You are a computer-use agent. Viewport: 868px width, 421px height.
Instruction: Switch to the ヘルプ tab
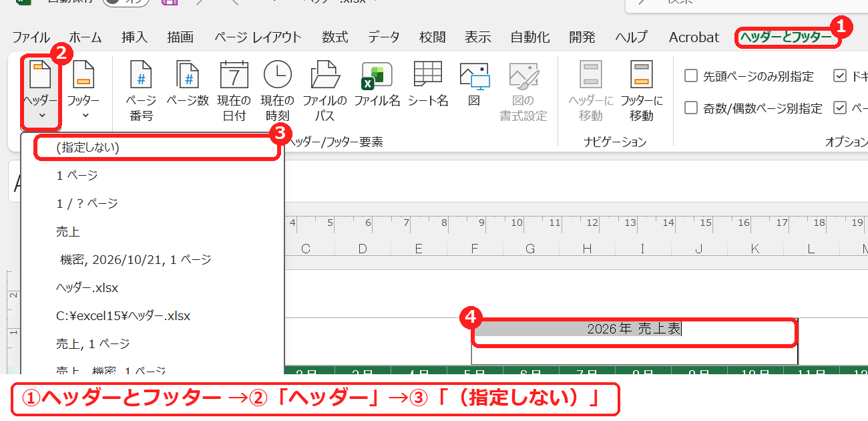[632, 37]
